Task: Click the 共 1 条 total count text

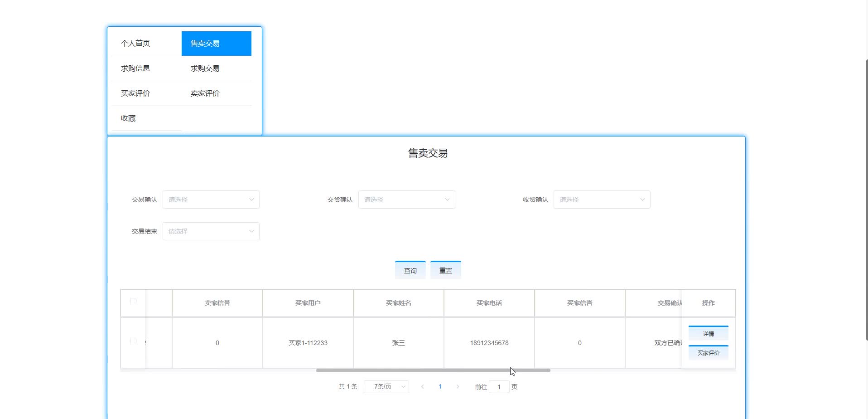Action: tap(348, 386)
